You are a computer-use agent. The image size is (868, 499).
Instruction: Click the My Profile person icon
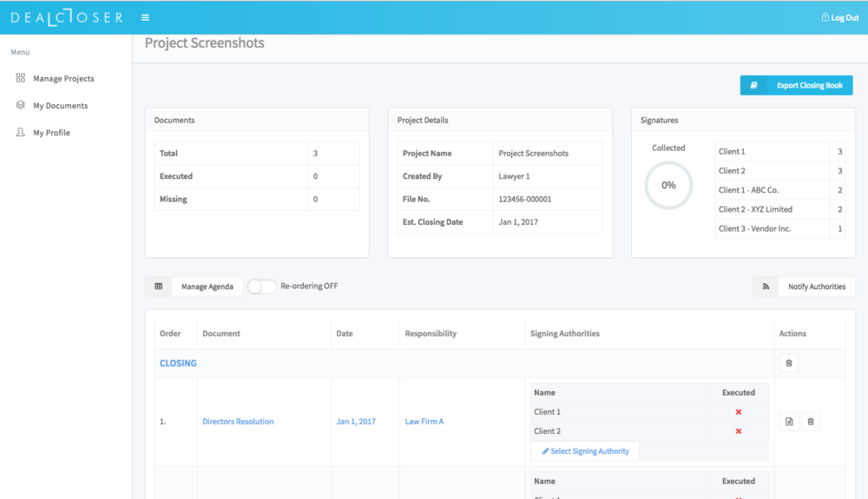21,132
